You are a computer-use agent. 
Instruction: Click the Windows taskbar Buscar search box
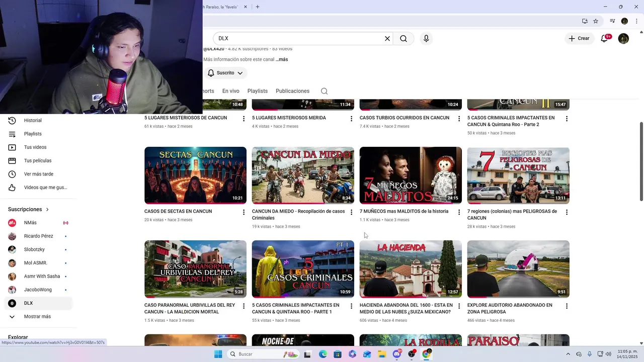264,354
